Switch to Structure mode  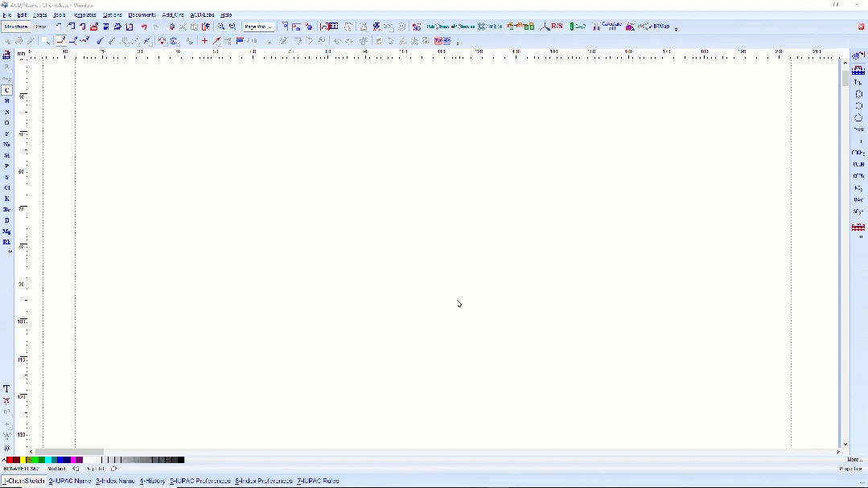click(15, 27)
